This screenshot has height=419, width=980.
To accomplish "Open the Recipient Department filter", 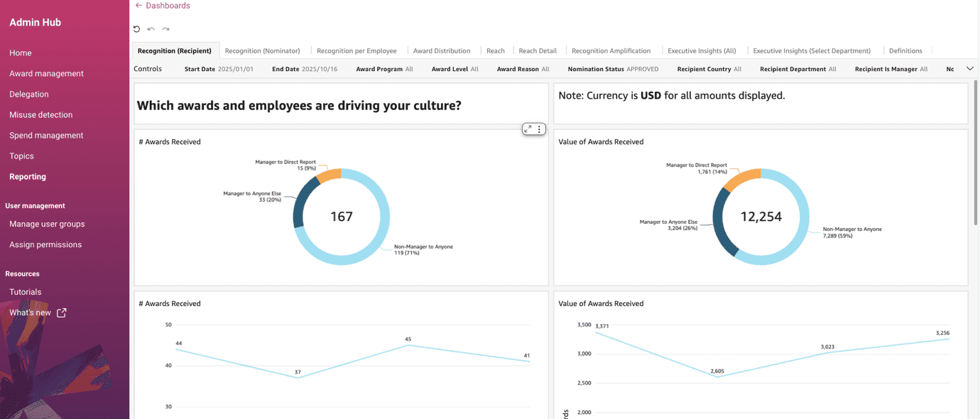I will [797, 69].
